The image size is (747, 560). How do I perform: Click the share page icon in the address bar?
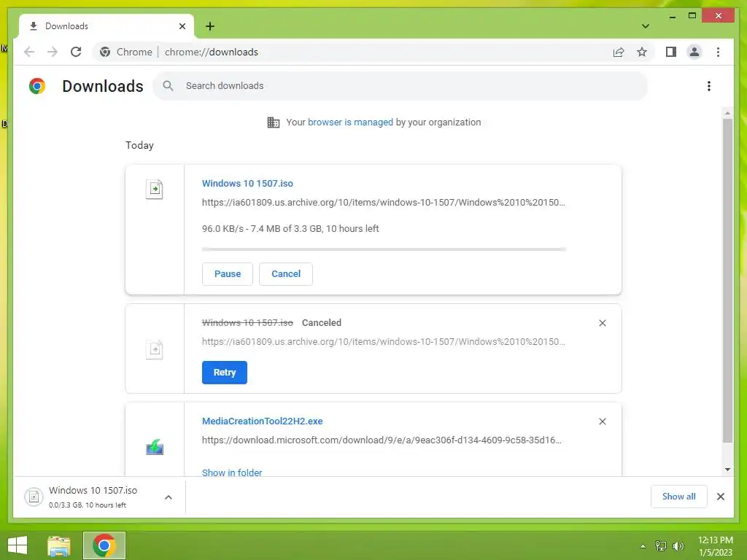point(619,52)
